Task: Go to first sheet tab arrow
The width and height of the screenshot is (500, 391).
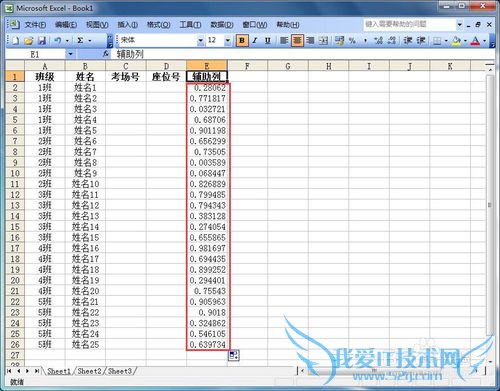Action: 9,371
